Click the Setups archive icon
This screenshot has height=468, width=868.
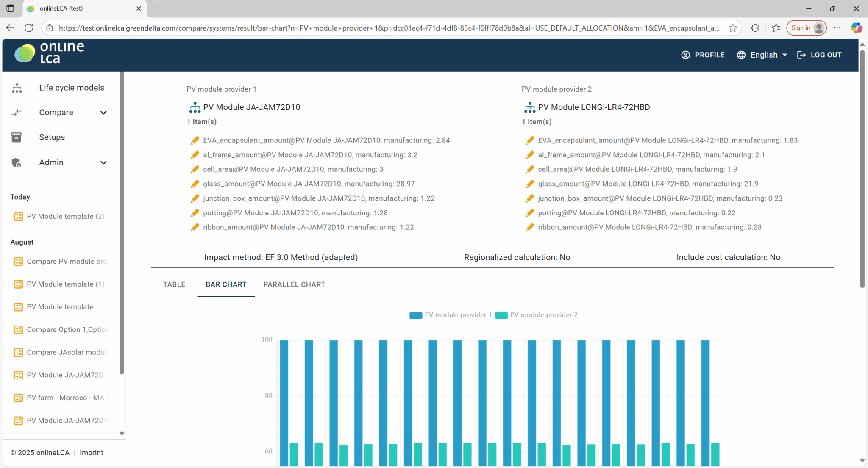(17, 137)
